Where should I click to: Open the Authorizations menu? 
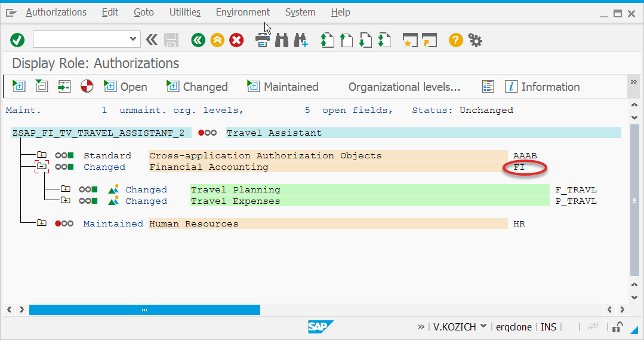coord(56,13)
